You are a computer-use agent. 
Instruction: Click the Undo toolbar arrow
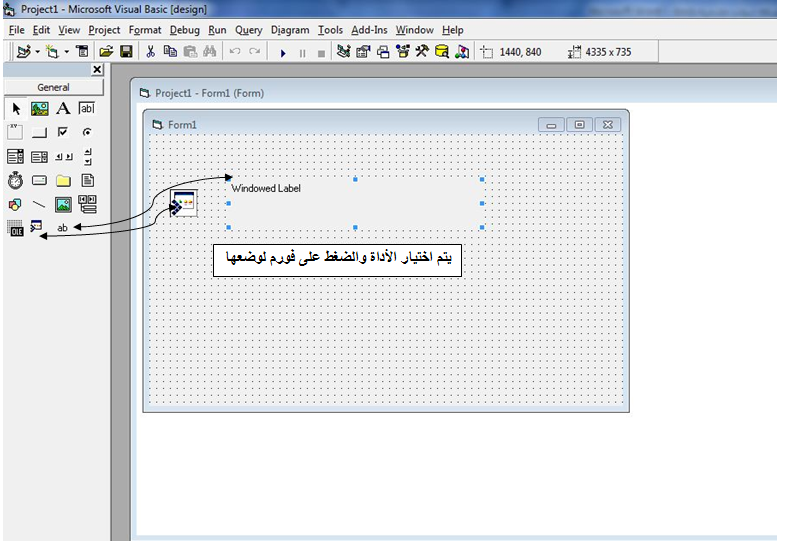click(x=235, y=52)
